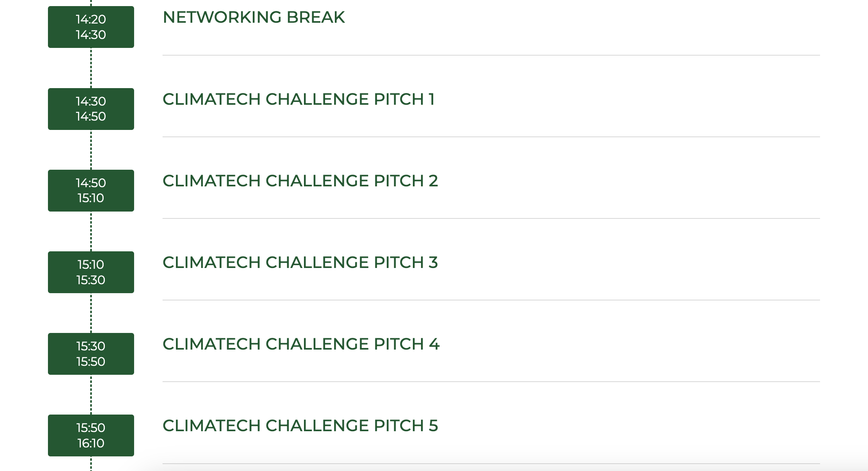Open Climatech Challenge Pitch 1 title
868x471 pixels.
point(299,99)
